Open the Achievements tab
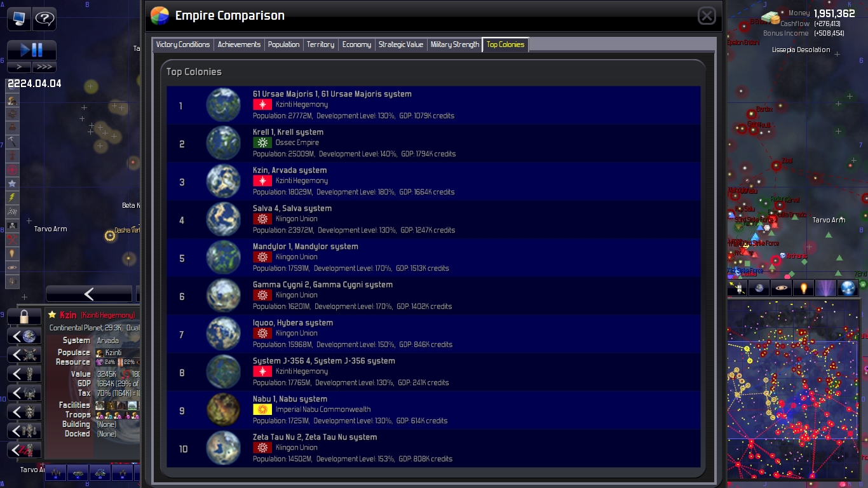Screen dimensions: 868x488 [239, 44]
